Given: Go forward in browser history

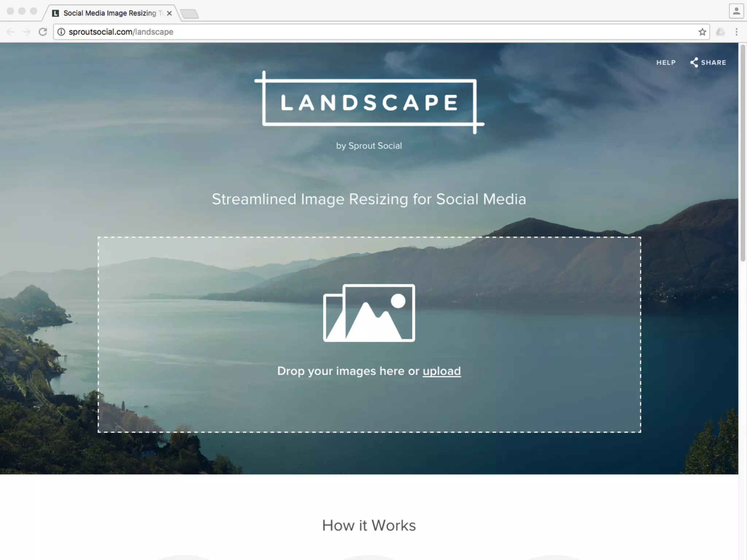Looking at the screenshot, I should [27, 32].
